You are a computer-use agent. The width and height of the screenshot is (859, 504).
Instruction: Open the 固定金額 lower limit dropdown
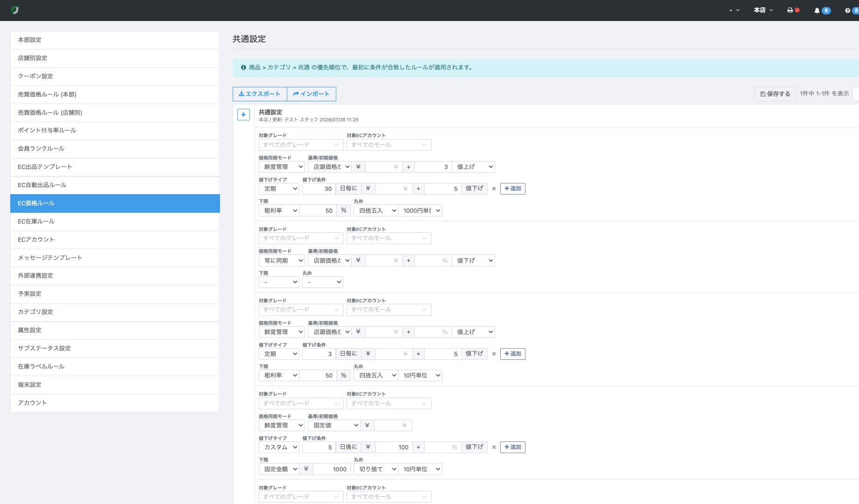tap(279, 469)
